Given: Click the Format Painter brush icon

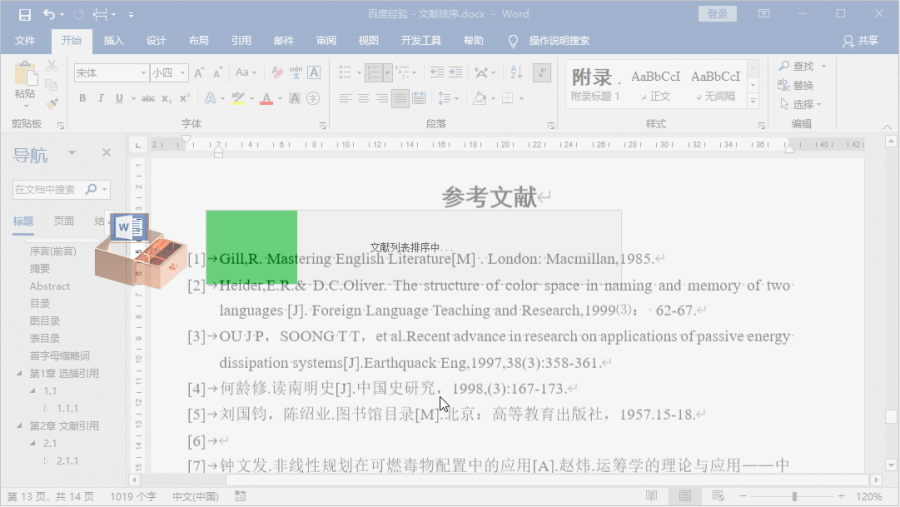Looking at the screenshot, I should coord(52,103).
